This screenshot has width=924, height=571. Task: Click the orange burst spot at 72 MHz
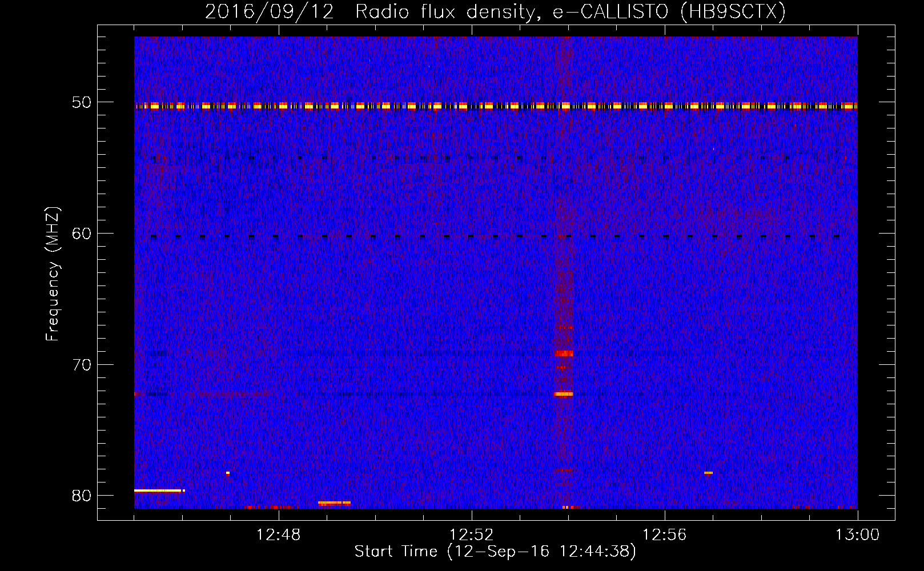pyautogui.click(x=564, y=393)
